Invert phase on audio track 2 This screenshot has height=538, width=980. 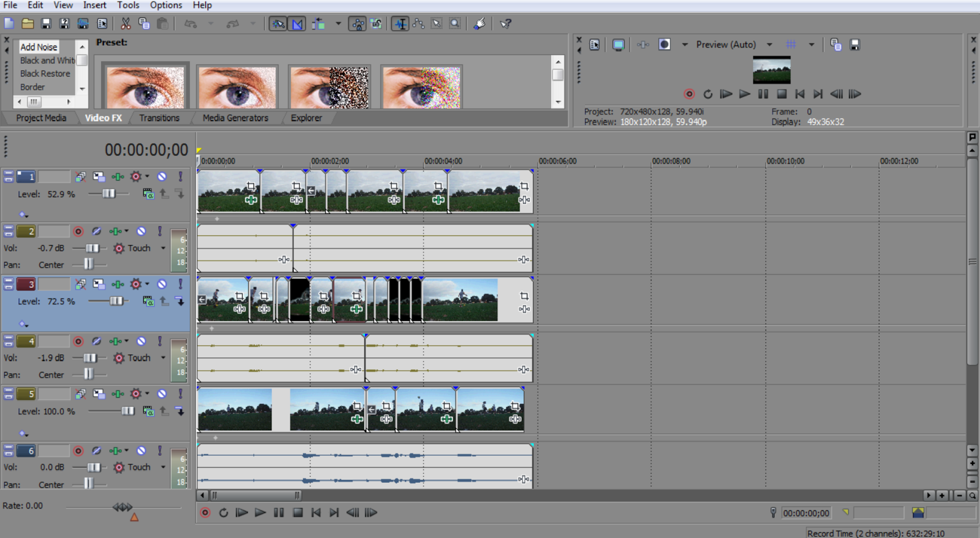click(97, 231)
